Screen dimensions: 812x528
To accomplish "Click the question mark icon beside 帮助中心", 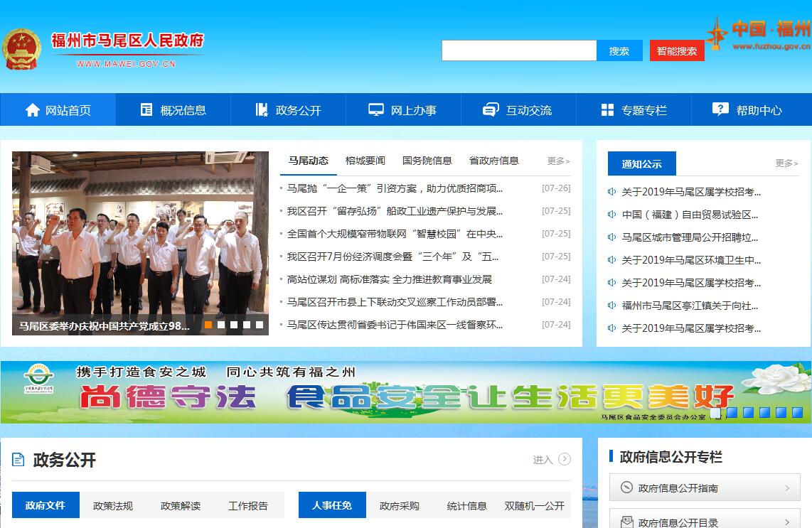I will point(720,109).
